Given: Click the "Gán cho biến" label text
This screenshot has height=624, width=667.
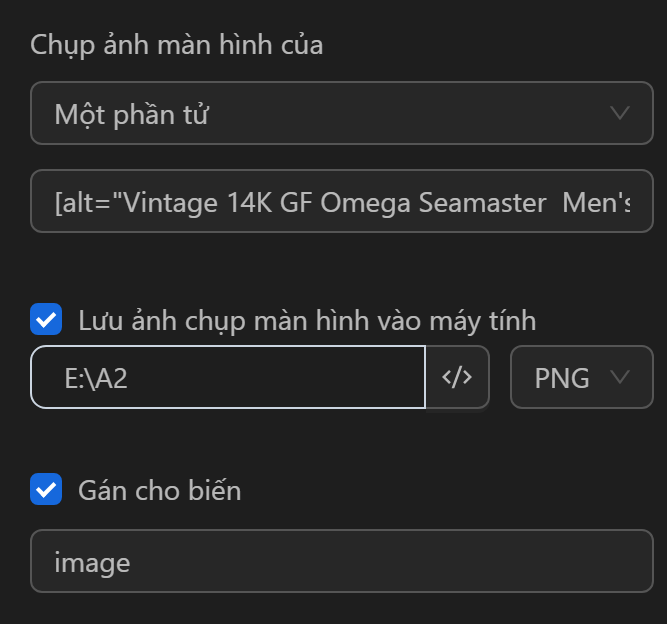Looking at the screenshot, I should pyautogui.click(x=159, y=491).
